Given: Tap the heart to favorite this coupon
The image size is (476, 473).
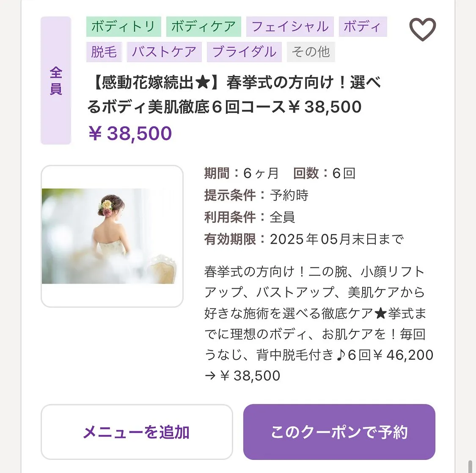Looking at the screenshot, I should 422,29.
